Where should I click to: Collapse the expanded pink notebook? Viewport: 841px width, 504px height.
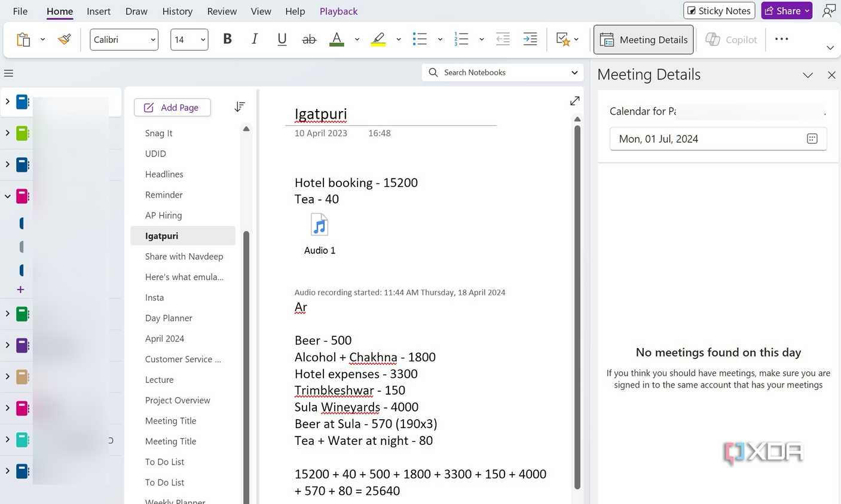coord(8,196)
